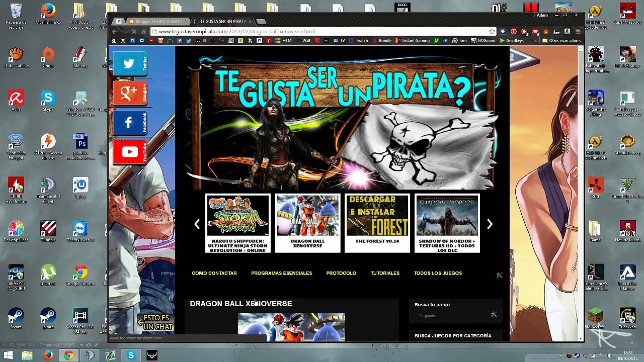This screenshot has height=362, width=644.
Task: Open Uplay desktop shortcut
Action: click(80, 188)
